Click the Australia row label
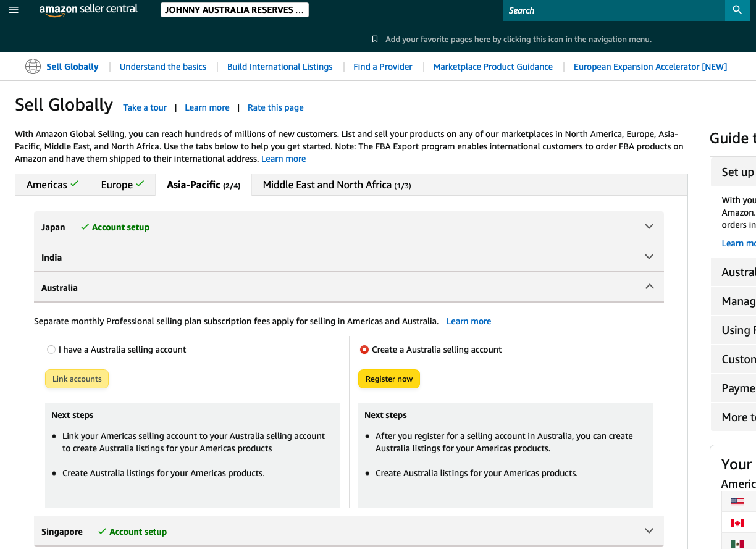Viewport: 756px width, 549px height. point(59,288)
